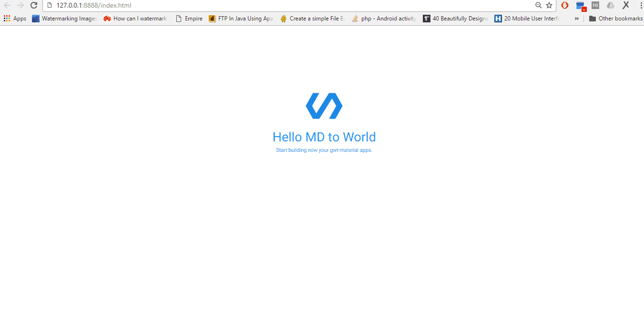Open the 40 Beautifully Designed bookmark
Screen dimensions: 644x328
[x=456, y=19]
